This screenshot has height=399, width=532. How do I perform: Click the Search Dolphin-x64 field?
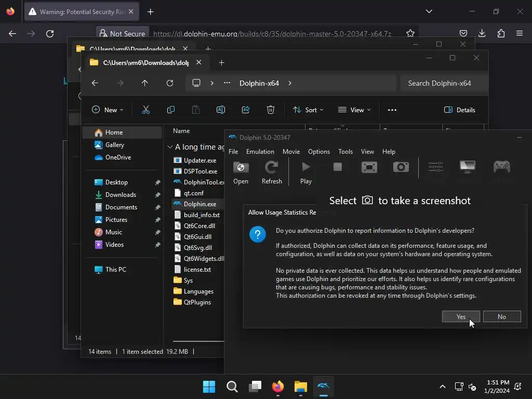click(444, 84)
